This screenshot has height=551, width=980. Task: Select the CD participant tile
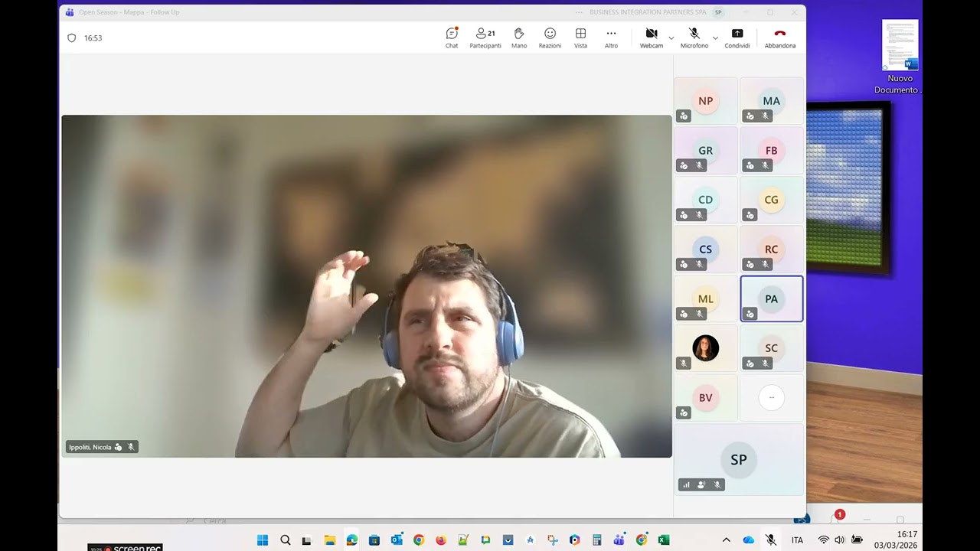pos(706,199)
